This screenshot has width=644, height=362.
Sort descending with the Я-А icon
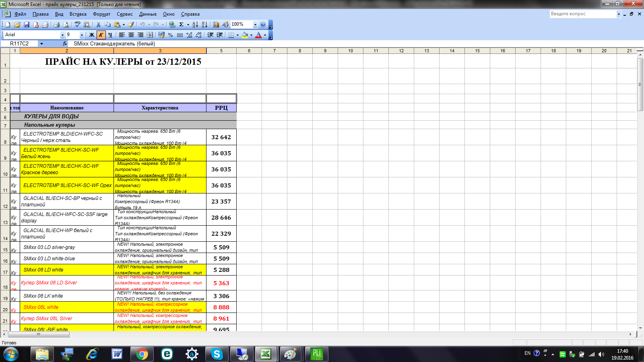pyautogui.click(x=204, y=25)
